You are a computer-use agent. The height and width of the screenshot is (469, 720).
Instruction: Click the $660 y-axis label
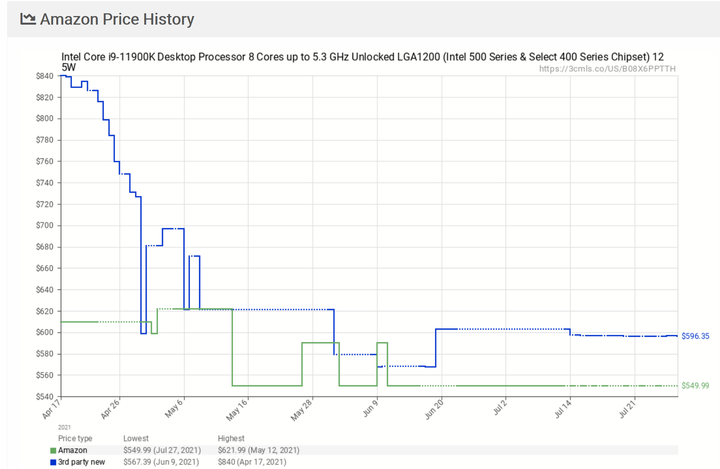45,268
